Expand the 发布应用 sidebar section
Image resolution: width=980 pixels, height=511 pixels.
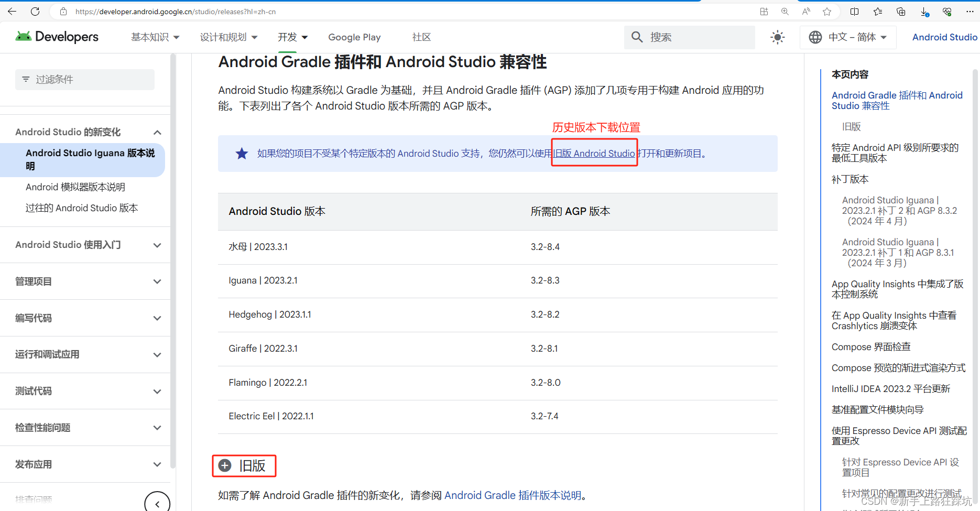(x=157, y=464)
